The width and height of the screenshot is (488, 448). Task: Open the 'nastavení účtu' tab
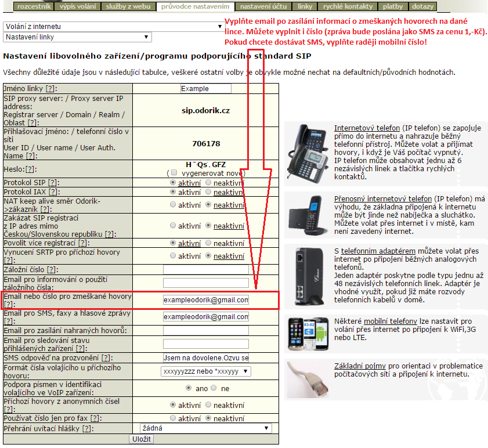coord(262,6)
